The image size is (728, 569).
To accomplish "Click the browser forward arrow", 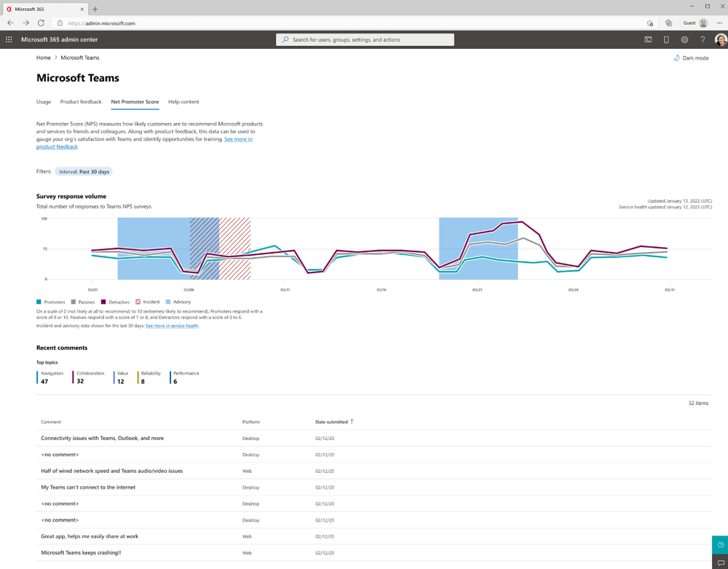I will click(26, 23).
